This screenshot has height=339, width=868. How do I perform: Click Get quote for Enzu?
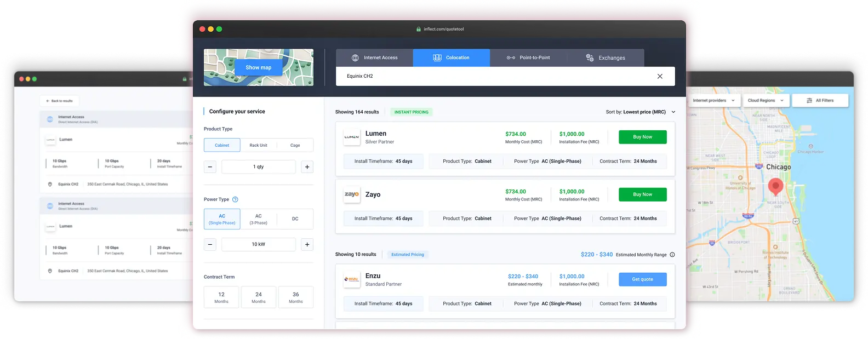click(x=643, y=279)
